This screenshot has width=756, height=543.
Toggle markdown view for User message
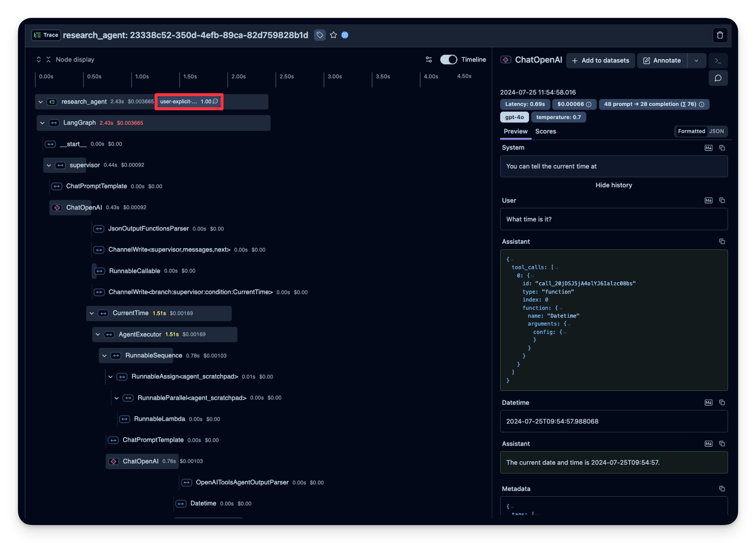(x=708, y=200)
